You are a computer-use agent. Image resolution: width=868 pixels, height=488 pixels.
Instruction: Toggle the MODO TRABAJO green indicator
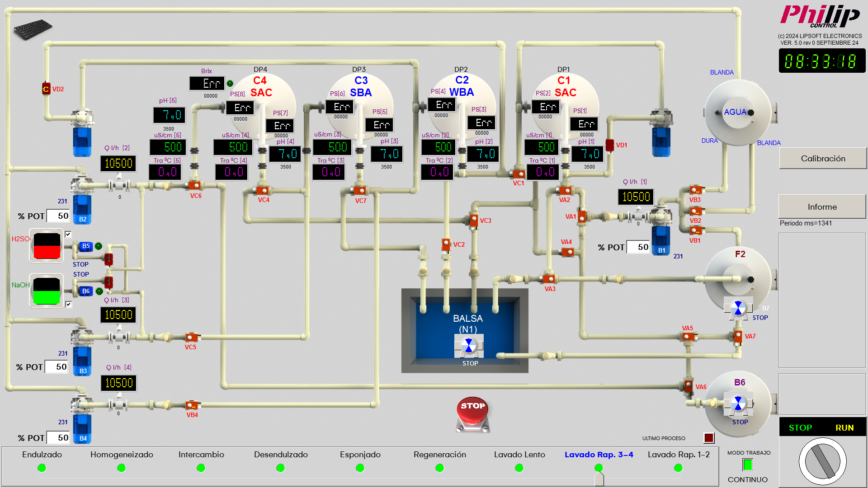coord(748,465)
